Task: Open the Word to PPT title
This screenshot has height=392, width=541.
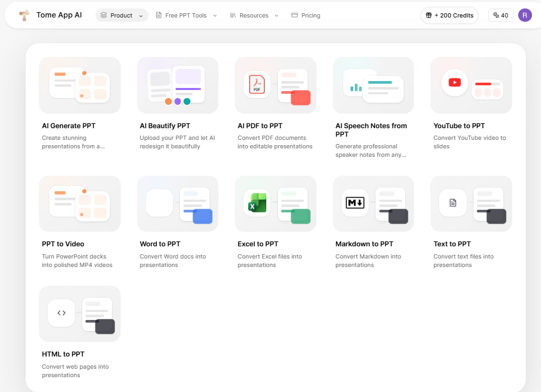Action: tap(160, 244)
